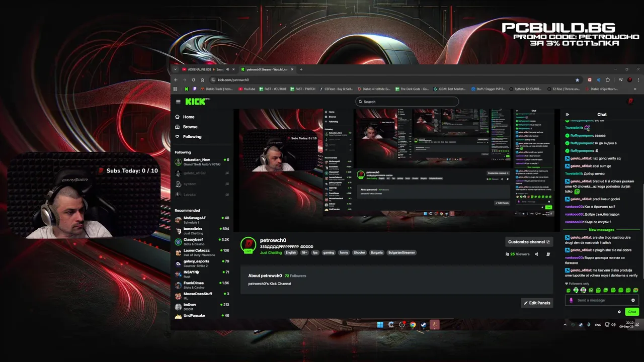The image size is (644, 362).
Task: Click browser home icon
Action: [202, 80]
